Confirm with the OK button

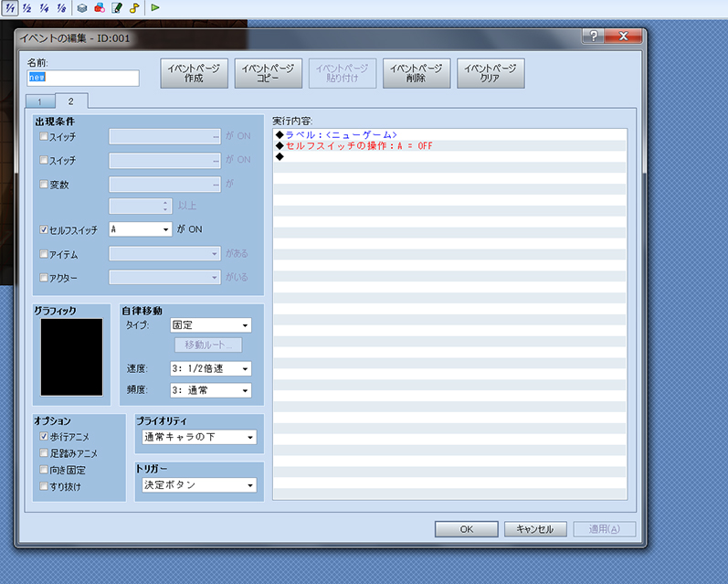pyautogui.click(x=467, y=529)
